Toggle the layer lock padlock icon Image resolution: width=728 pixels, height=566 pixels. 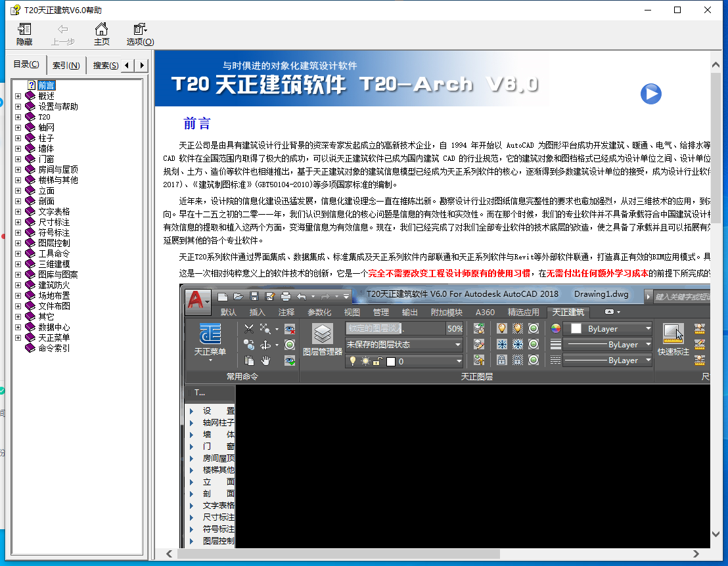501,360
